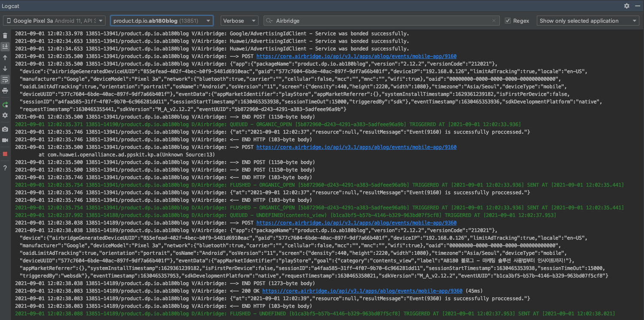This screenshot has height=320, width=644.
Task: Click the FLUSHED - UNDEFINED green log line
Action: coord(315,314)
